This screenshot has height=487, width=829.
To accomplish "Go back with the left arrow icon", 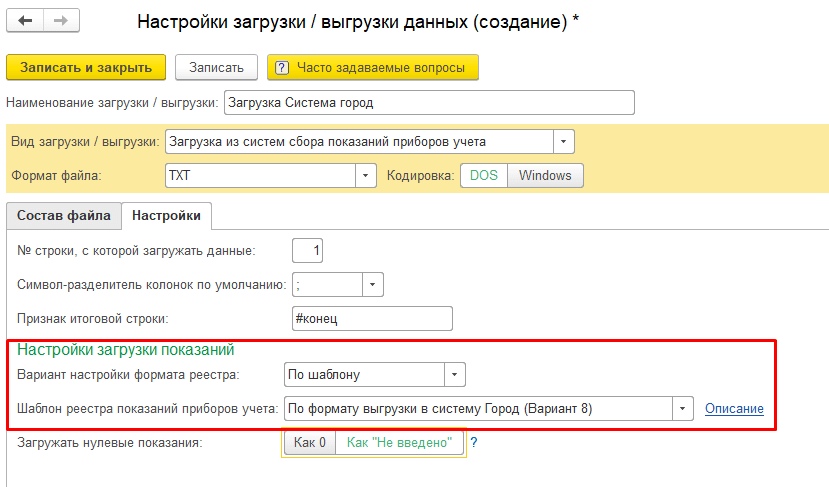I will [25, 21].
